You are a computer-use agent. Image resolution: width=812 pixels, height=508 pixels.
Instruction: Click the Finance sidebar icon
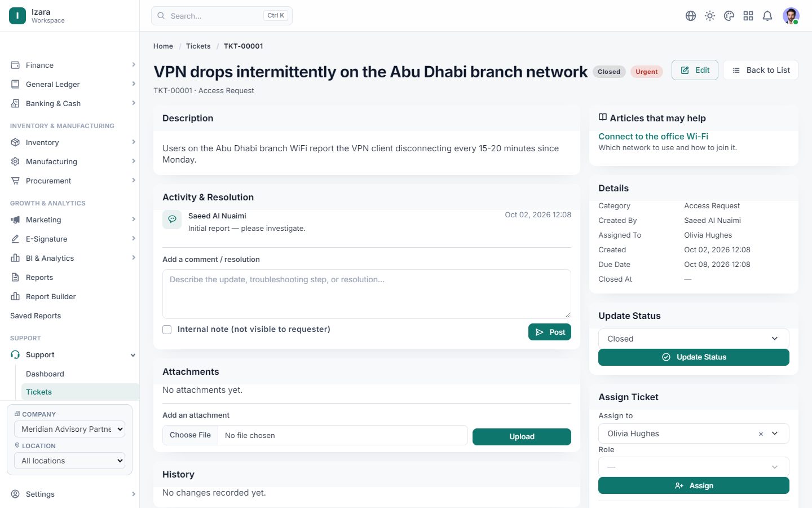[x=15, y=65]
